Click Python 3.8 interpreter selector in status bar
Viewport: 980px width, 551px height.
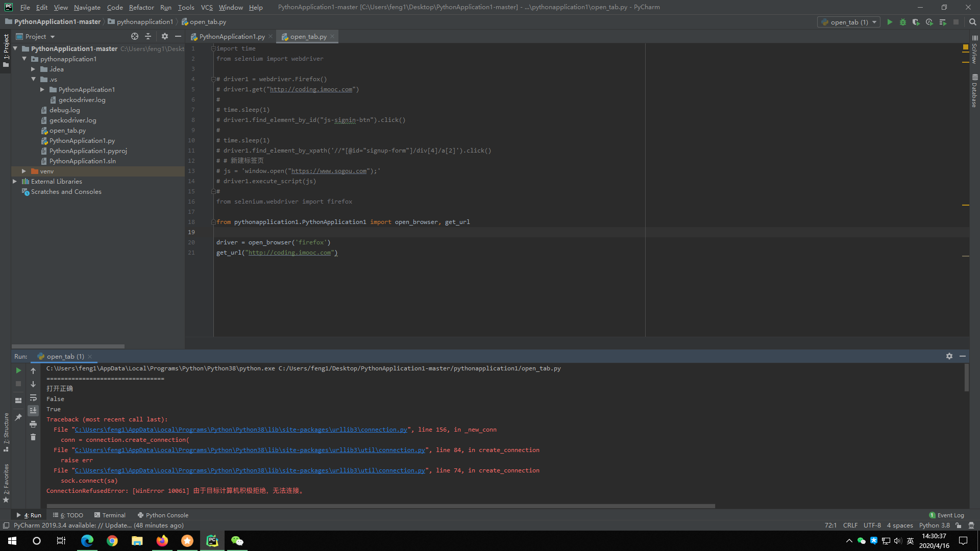tap(934, 525)
